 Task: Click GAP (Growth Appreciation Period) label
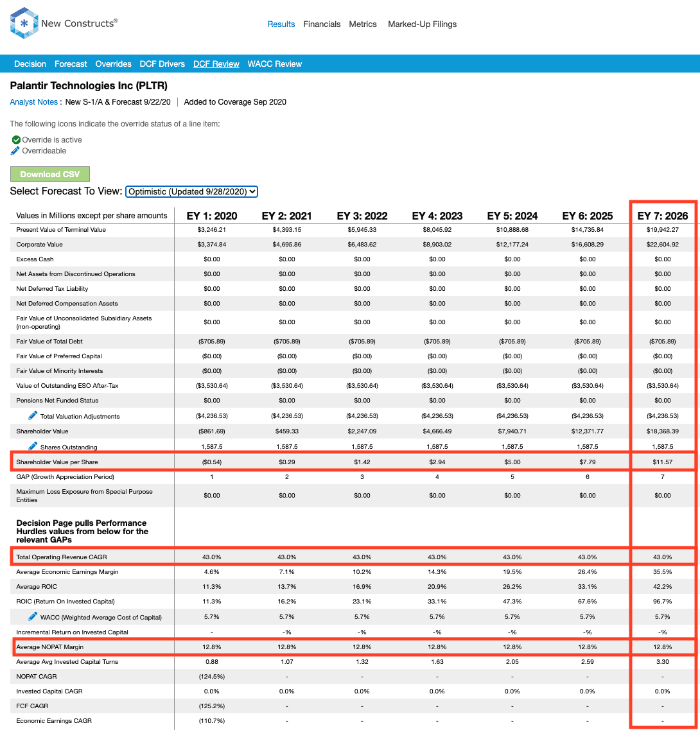66,477
